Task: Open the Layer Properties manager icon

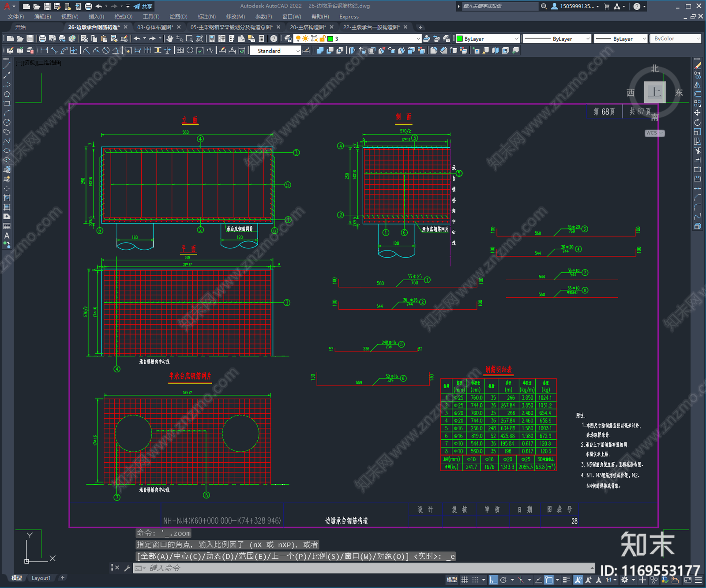Action: pyautogui.click(x=288, y=39)
